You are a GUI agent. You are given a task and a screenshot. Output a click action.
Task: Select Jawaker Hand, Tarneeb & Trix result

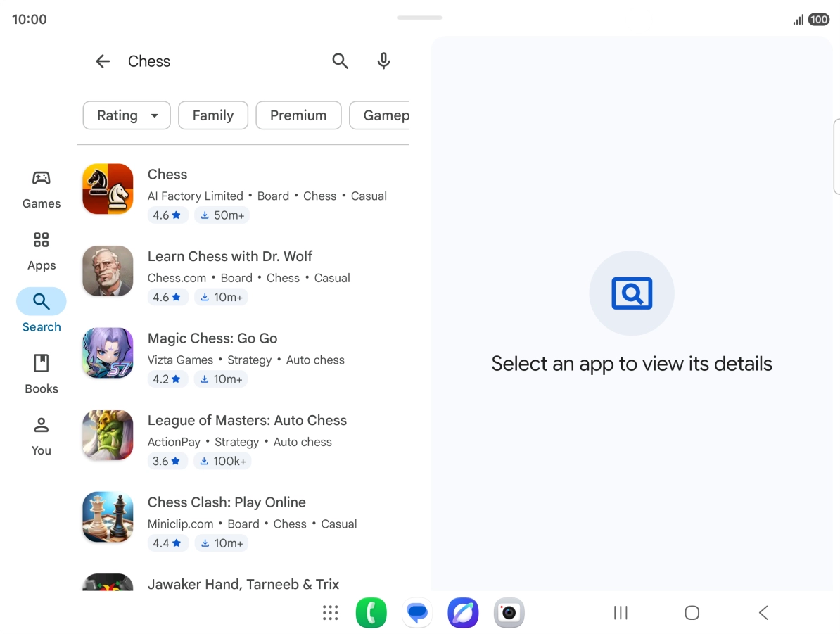point(243,583)
